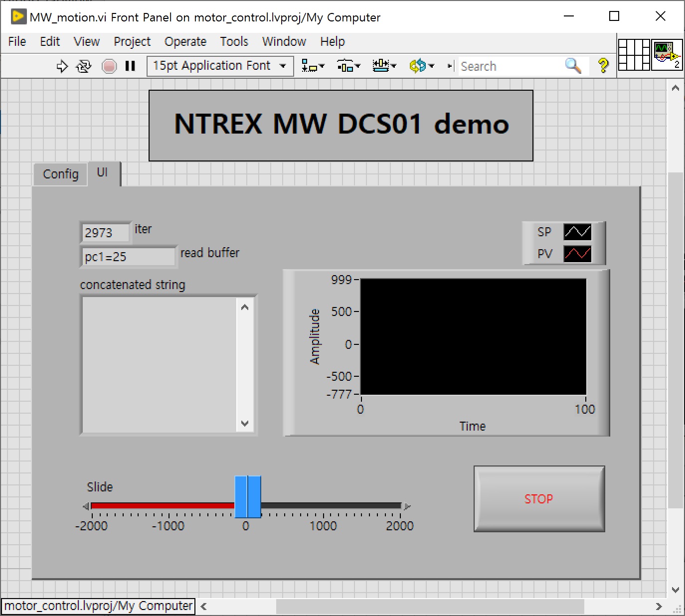Click the blue Slide thumb
Image resolution: width=685 pixels, height=616 pixels.
[248, 497]
